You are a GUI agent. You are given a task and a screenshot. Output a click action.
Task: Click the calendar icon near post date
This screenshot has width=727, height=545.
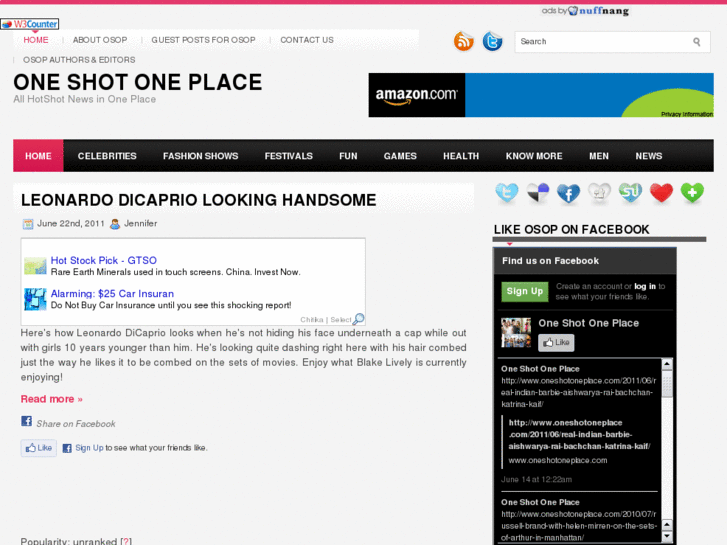click(x=28, y=224)
